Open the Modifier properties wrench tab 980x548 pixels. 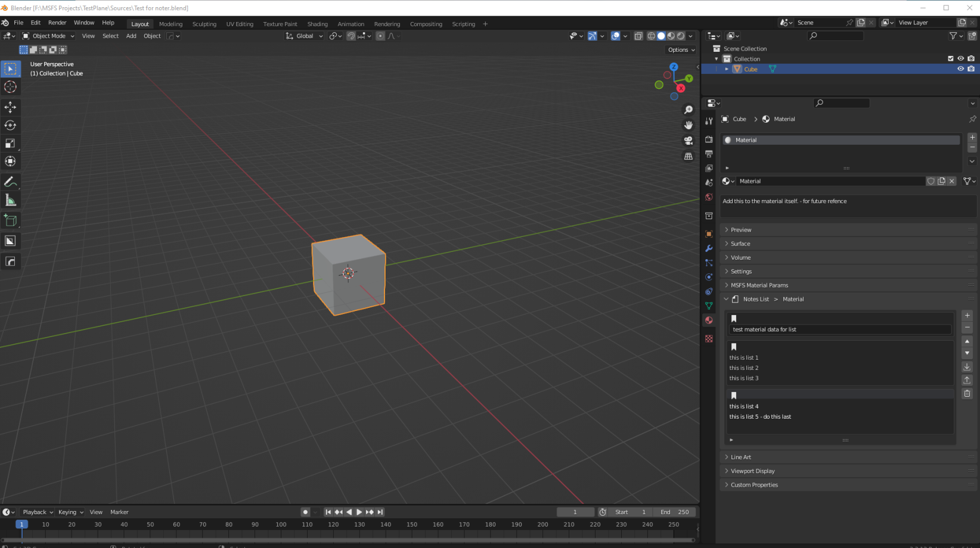point(709,248)
